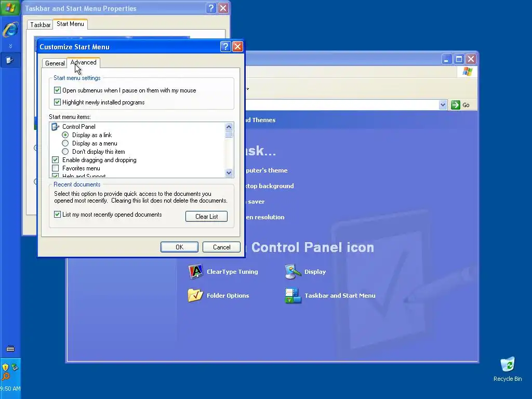Click the en resolution task link
This screenshot has height=399, width=532.
(x=265, y=217)
